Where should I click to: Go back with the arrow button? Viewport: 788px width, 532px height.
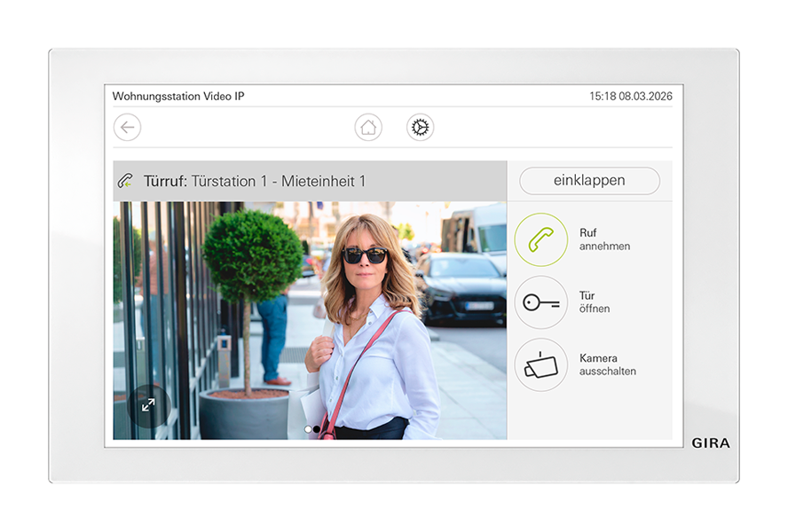pos(127,127)
